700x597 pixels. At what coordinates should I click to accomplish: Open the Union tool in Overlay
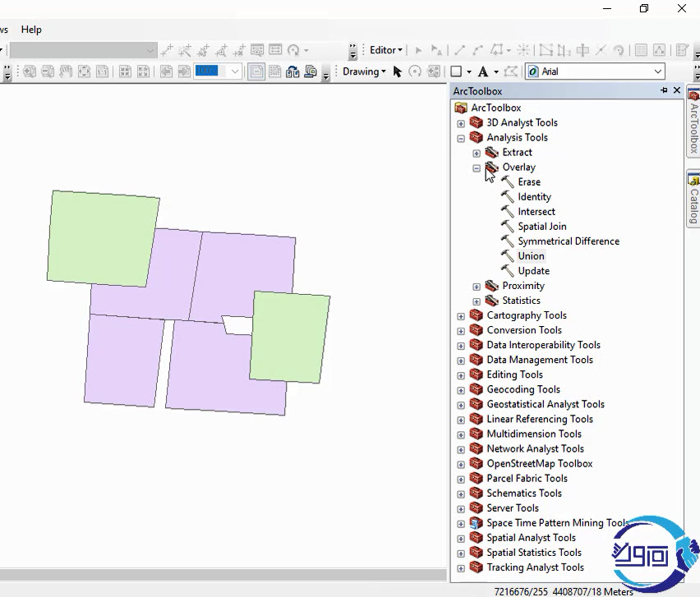[x=531, y=256]
